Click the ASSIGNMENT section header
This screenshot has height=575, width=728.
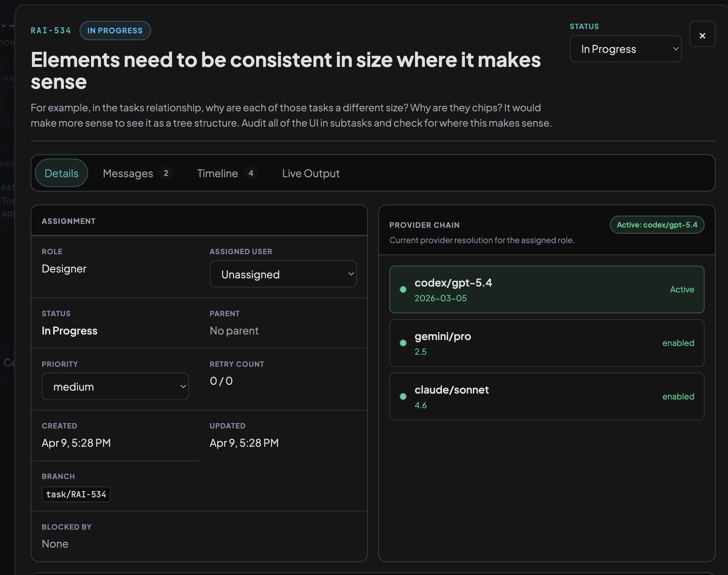tap(68, 221)
